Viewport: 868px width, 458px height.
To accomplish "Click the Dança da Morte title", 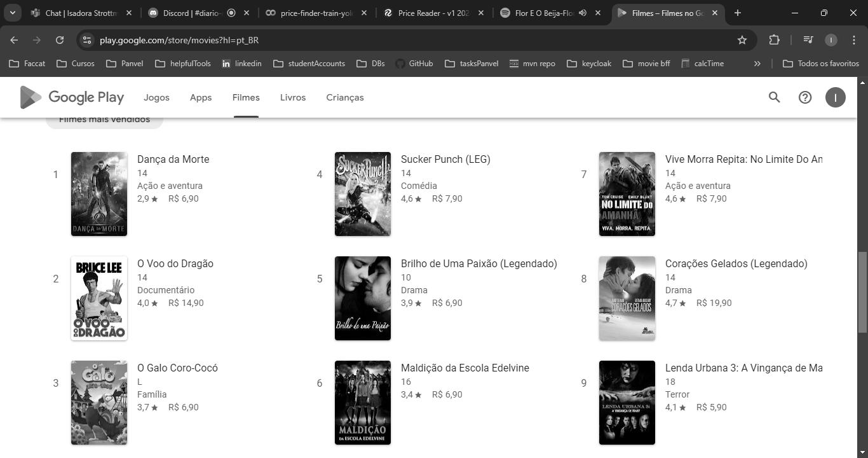I will point(173,159).
